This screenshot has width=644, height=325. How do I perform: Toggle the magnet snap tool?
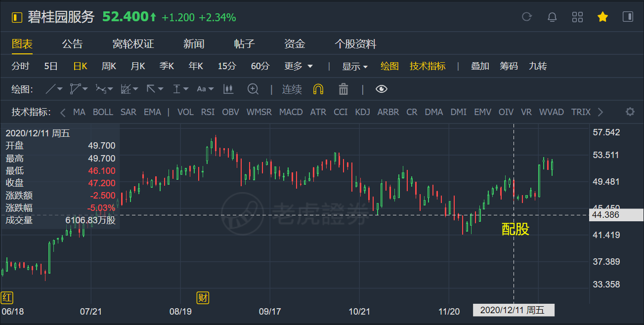click(318, 89)
